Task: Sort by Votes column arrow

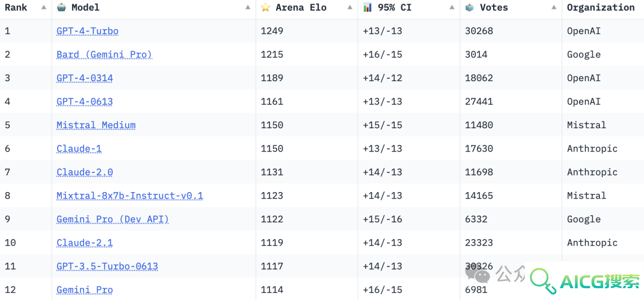Action: tap(553, 7)
